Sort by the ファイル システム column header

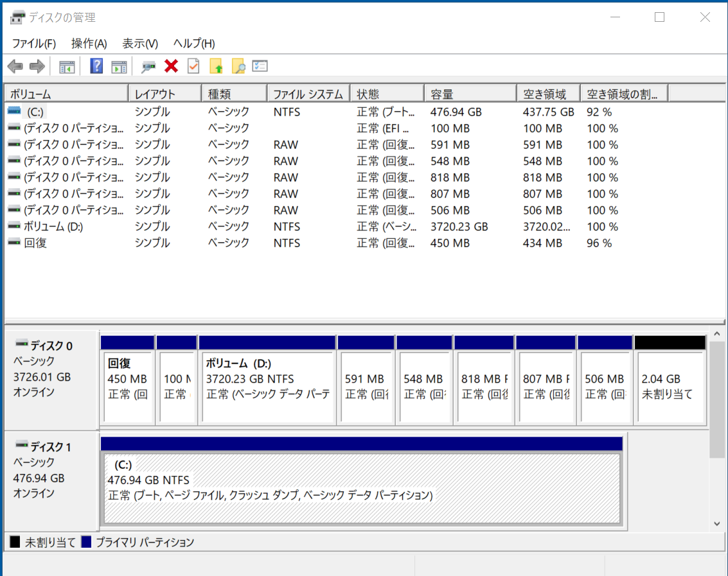point(308,94)
